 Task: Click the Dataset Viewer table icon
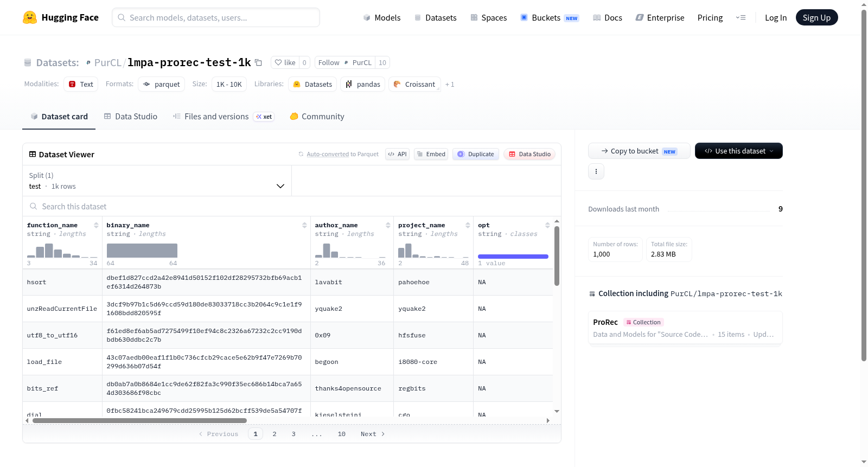tap(33, 155)
